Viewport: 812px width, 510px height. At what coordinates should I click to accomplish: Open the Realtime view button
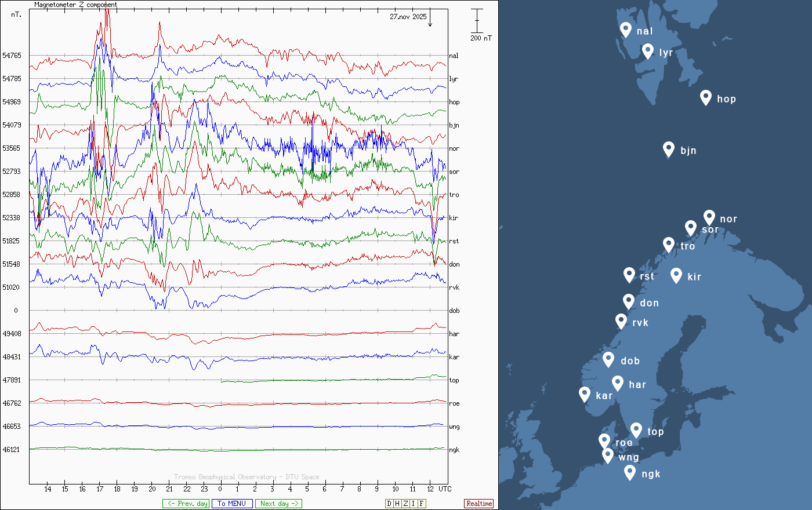coord(479,504)
